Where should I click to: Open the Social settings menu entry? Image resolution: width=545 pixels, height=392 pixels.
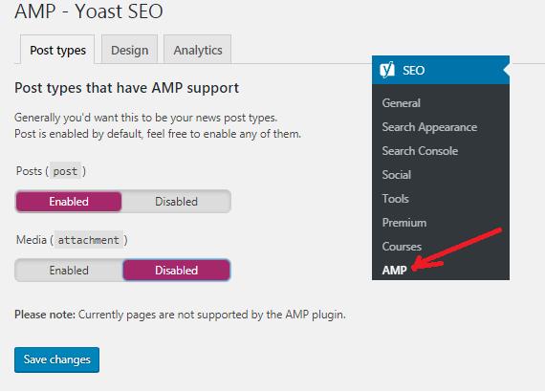[397, 174]
